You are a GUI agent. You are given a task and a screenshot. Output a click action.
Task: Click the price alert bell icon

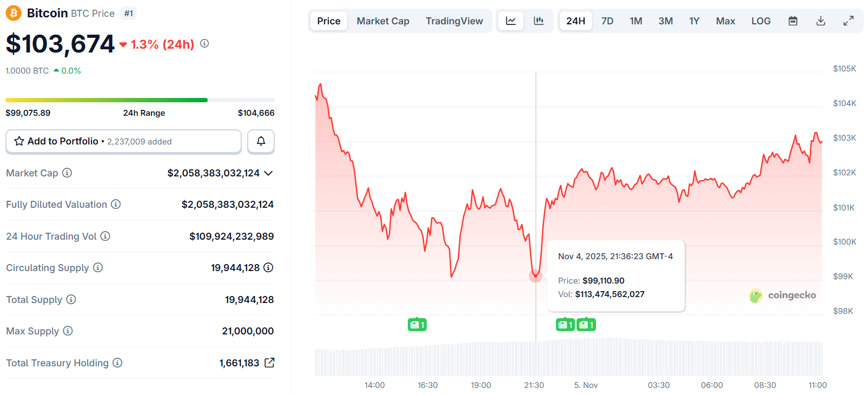(261, 141)
